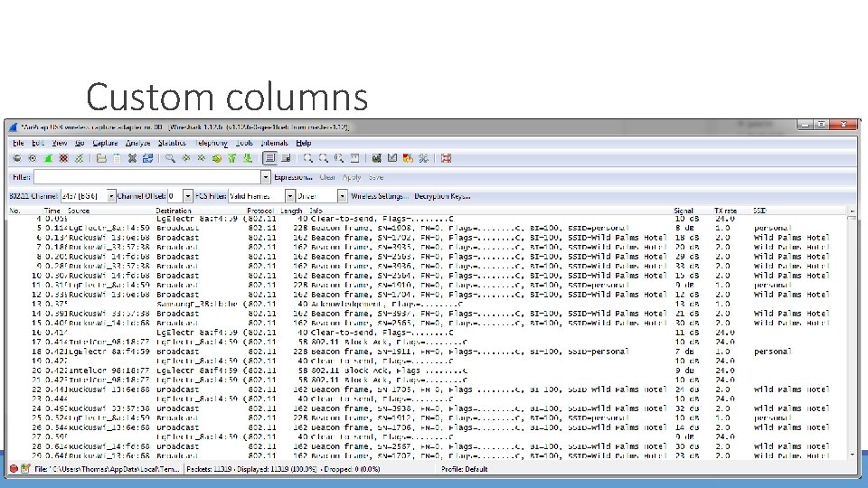Go forward in packet history icon
Image resolution: width=868 pixels, height=488 pixels.
(x=201, y=158)
